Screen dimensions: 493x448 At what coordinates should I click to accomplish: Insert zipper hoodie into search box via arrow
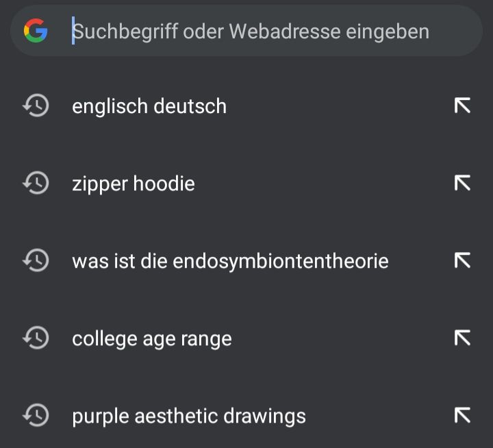pyautogui.click(x=462, y=183)
